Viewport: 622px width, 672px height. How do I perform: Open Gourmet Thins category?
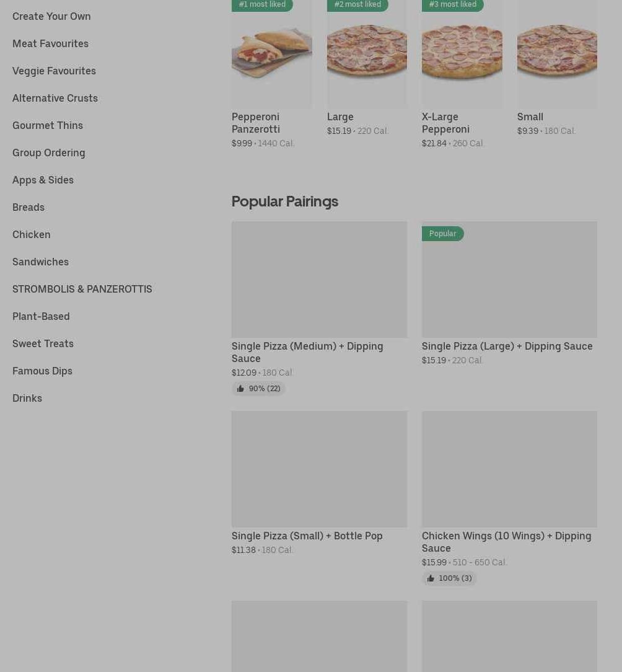point(48,125)
